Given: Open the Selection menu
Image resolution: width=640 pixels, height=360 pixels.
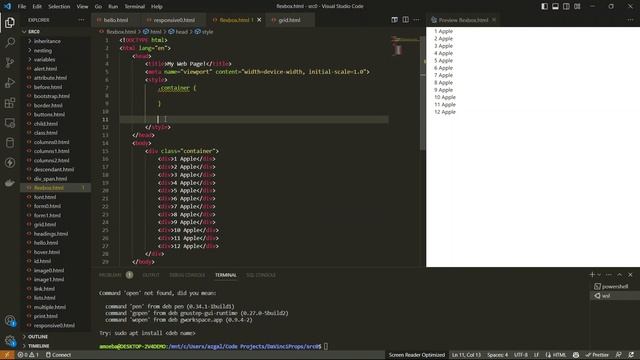Looking at the screenshot, I should (x=59, y=7).
